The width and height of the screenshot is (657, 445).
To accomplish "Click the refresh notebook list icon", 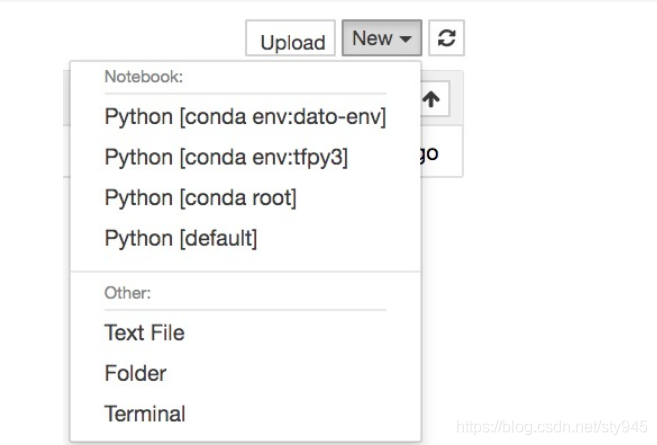I will click(x=447, y=39).
